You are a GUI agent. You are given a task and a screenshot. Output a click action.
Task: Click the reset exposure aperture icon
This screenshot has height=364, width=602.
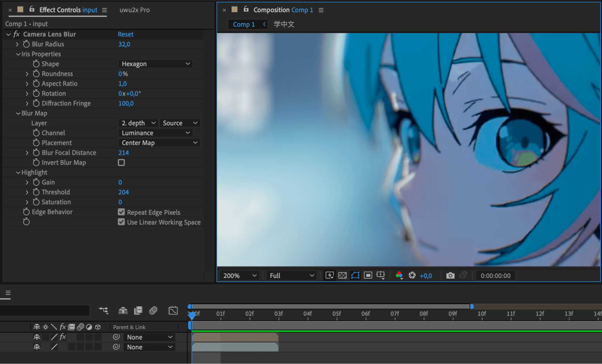pos(412,275)
